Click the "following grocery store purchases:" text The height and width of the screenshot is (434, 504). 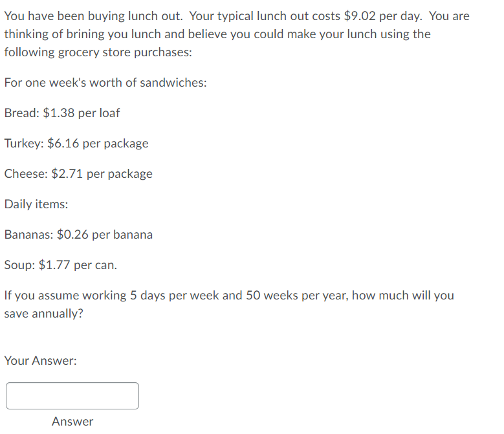[x=98, y=52]
